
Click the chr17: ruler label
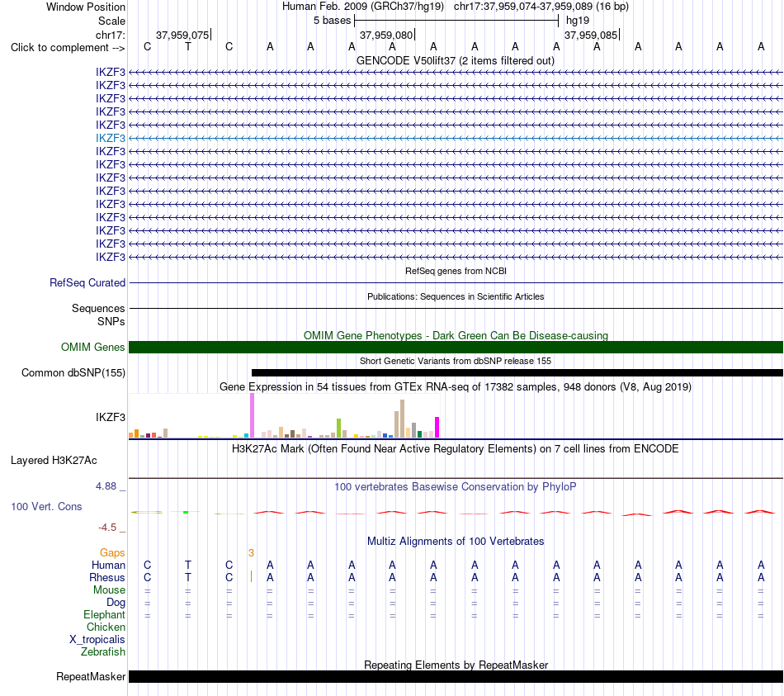110,35
